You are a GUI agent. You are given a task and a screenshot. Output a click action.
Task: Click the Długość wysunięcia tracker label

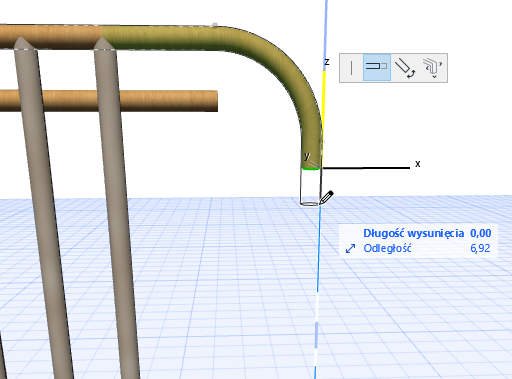pos(413,233)
